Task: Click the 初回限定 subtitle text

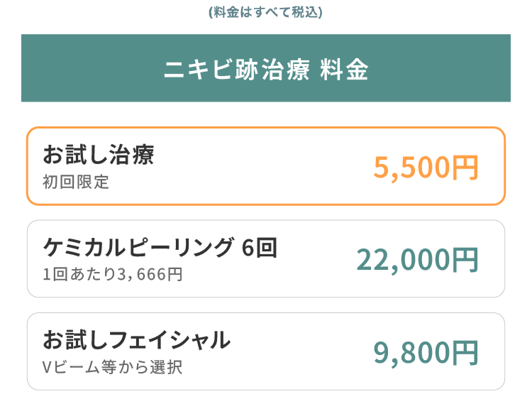Action: tap(76, 182)
